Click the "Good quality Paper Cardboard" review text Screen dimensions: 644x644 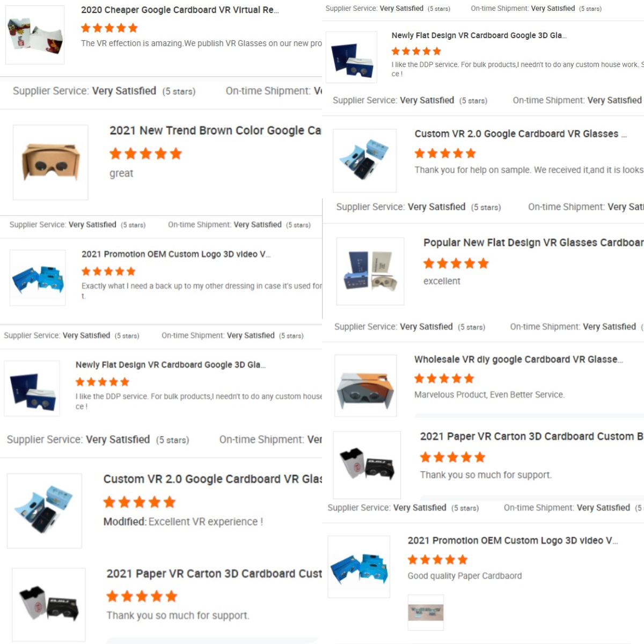click(465, 576)
